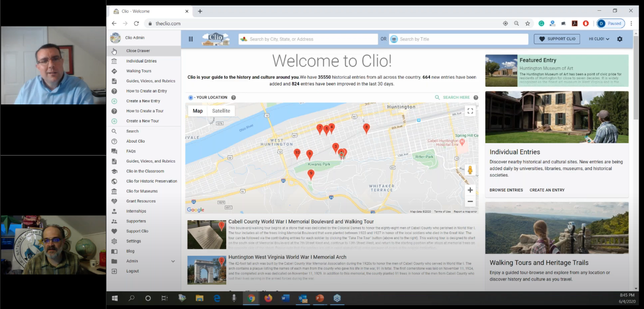Open File Explorer from the taskbar

199,299
